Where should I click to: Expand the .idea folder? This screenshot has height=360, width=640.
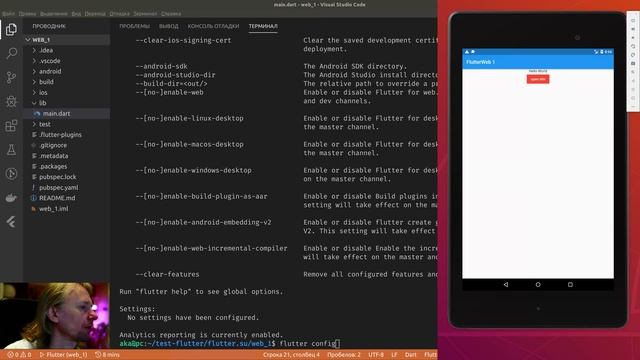point(67,50)
